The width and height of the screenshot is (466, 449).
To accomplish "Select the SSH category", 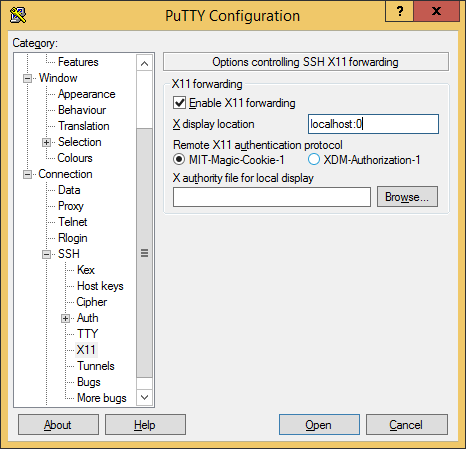I will tap(69, 254).
